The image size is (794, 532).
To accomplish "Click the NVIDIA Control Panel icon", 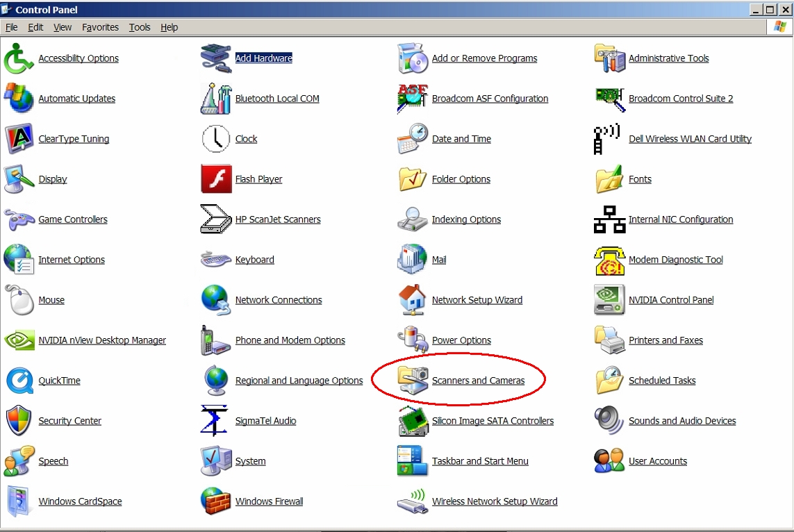I will point(609,299).
